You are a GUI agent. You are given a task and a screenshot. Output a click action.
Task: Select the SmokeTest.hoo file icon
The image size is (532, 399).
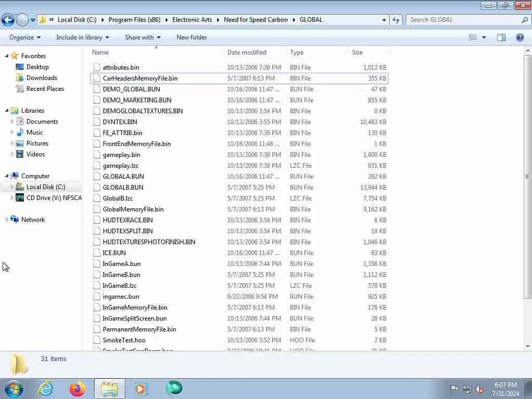tap(97, 340)
